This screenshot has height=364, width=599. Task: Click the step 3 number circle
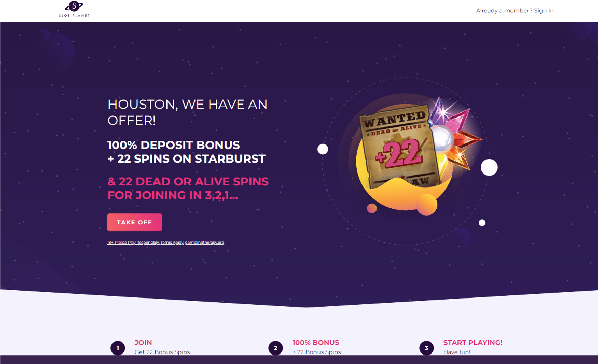[x=427, y=348]
